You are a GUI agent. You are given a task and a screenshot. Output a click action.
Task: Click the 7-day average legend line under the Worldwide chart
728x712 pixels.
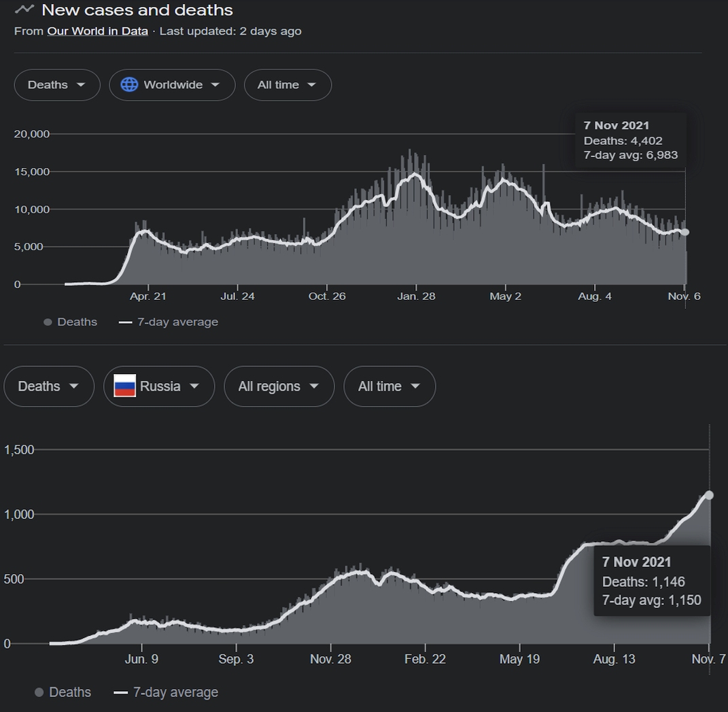125,322
